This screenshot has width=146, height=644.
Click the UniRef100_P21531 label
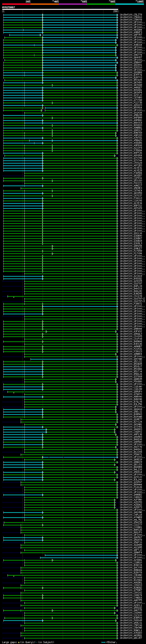pyautogui.click(x=131, y=349)
